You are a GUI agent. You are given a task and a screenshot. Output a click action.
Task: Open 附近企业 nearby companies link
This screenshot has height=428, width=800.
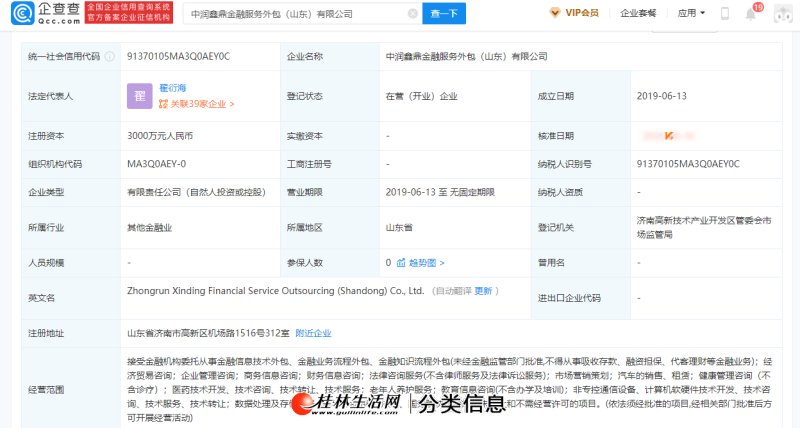point(313,333)
